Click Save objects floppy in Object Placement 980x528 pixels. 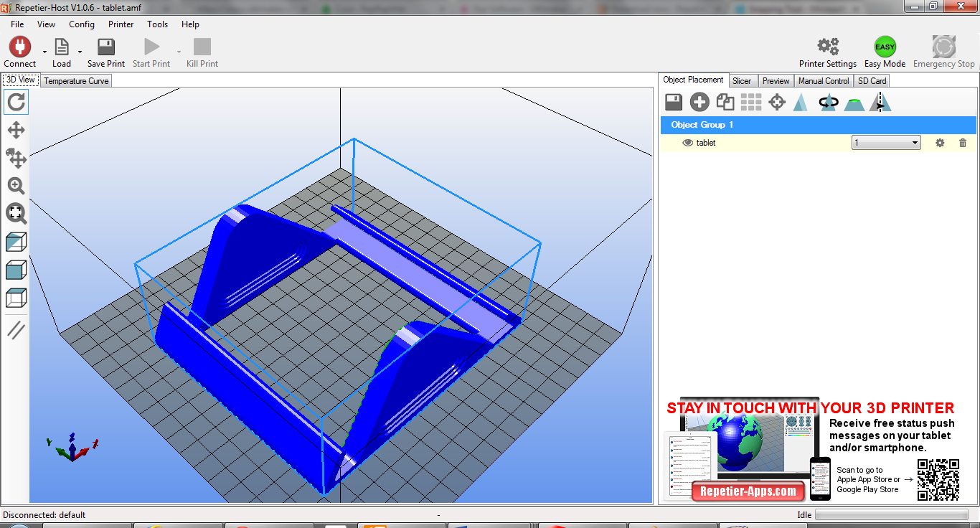click(674, 103)
